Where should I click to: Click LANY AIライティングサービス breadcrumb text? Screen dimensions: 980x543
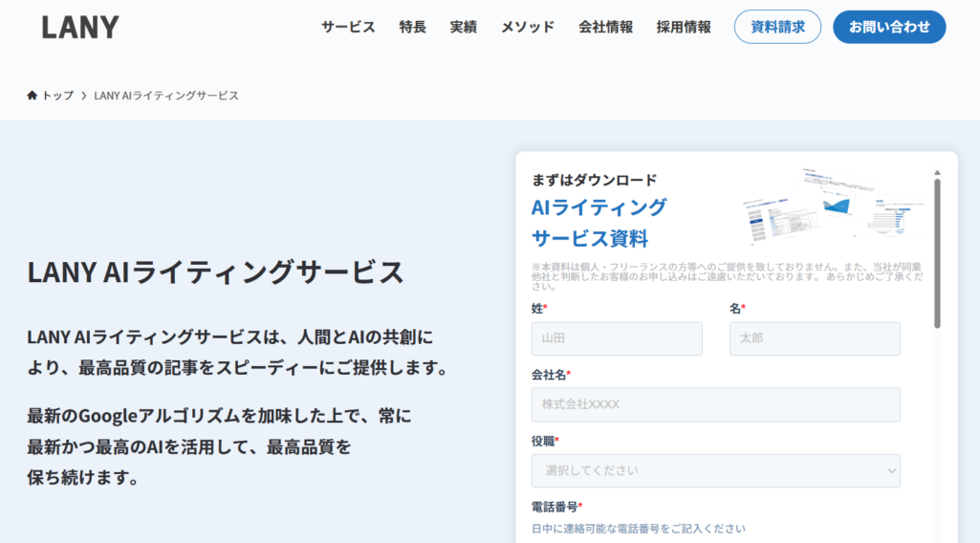[166, 96]
